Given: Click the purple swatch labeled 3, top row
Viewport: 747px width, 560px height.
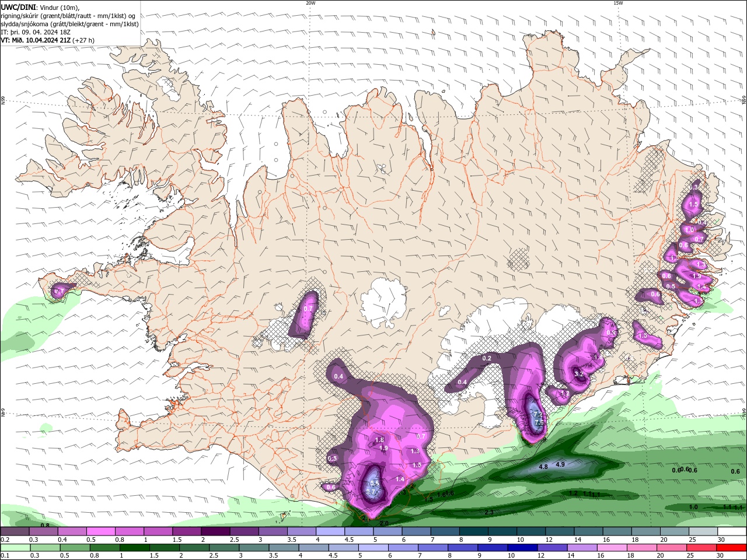Looking at the screenshot, I should tap(273, 531).
